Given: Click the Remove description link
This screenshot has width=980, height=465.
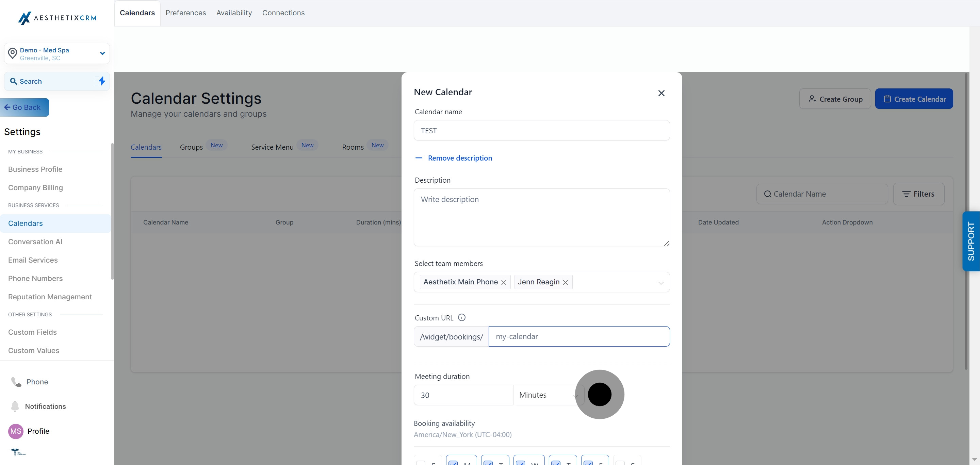Looking at the screenshot, I should pos(460,158).
